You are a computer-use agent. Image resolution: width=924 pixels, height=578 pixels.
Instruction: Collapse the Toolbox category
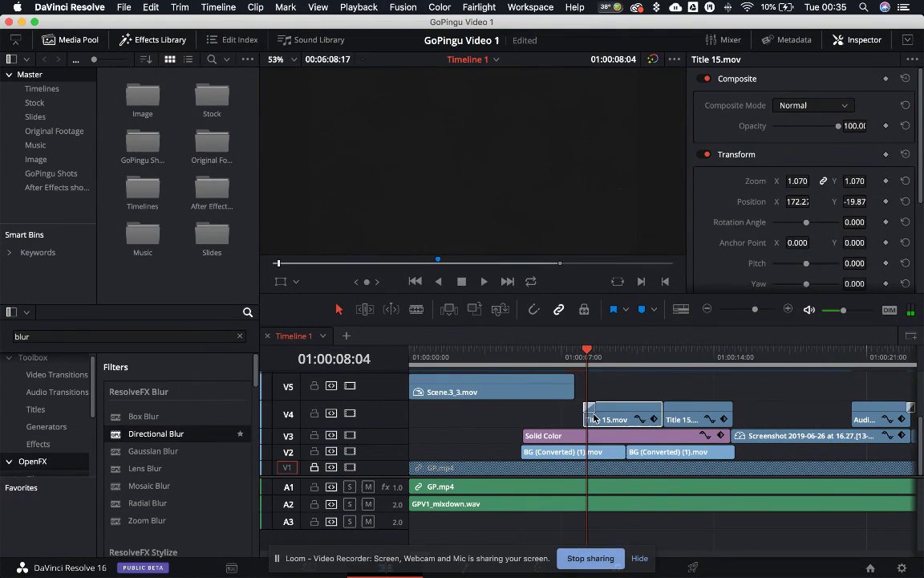9,358
